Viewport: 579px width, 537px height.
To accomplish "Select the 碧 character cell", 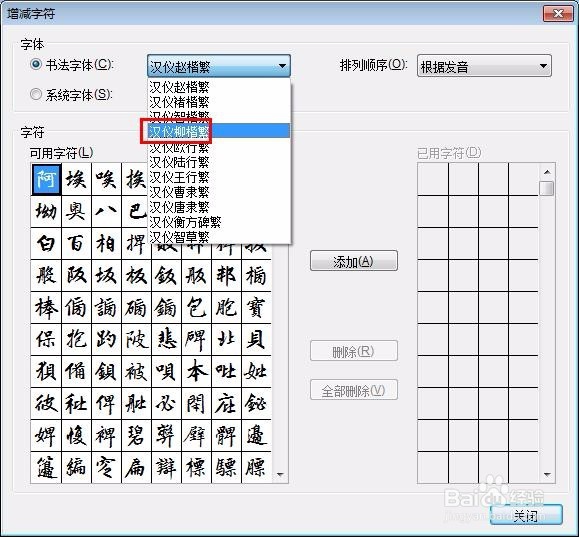I will [x=136, y=435].
